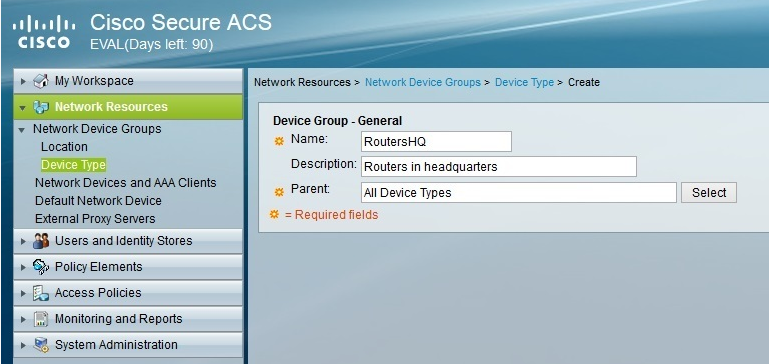
Task: Collapse the Network Resources section arrow
Action: [x=23, y=108]
